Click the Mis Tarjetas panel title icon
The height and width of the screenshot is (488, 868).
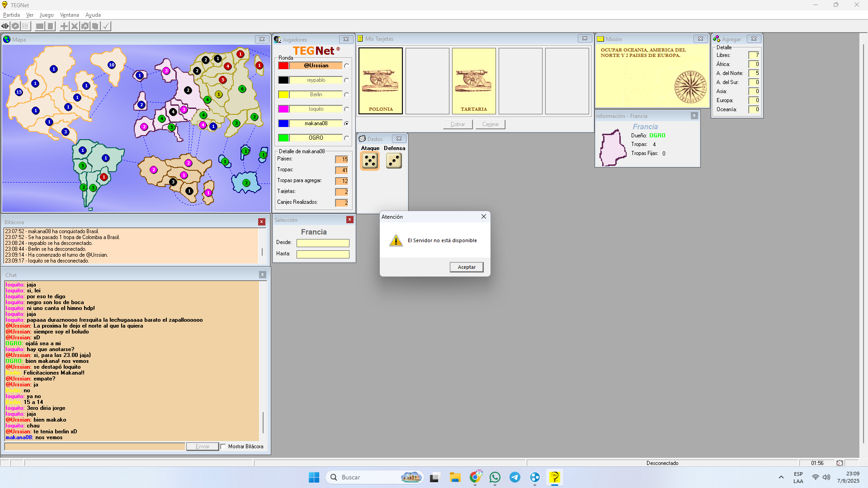click(x=360, y=39)
